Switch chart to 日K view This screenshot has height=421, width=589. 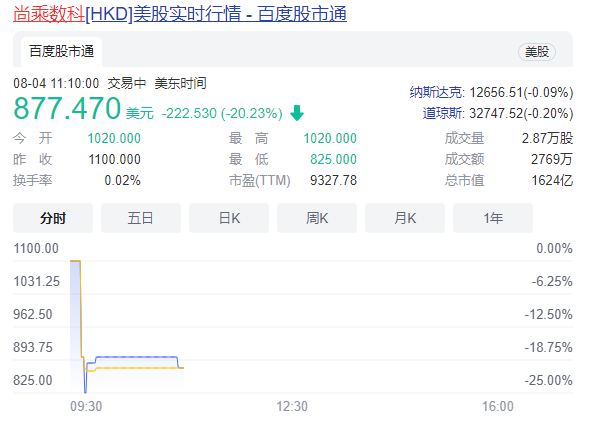tap(229, 218)
